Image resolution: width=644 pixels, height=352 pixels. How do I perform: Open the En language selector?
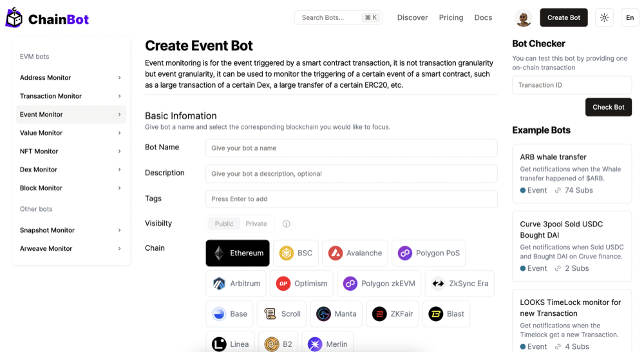[630, 18]
